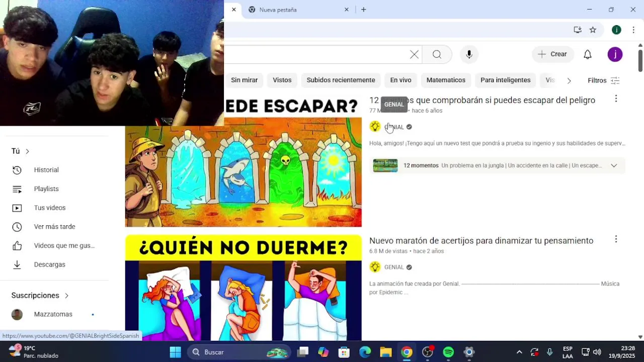The image size is (644, 362).
Task: Clear the YouTube search box with the X
Action: click(414, 54)
